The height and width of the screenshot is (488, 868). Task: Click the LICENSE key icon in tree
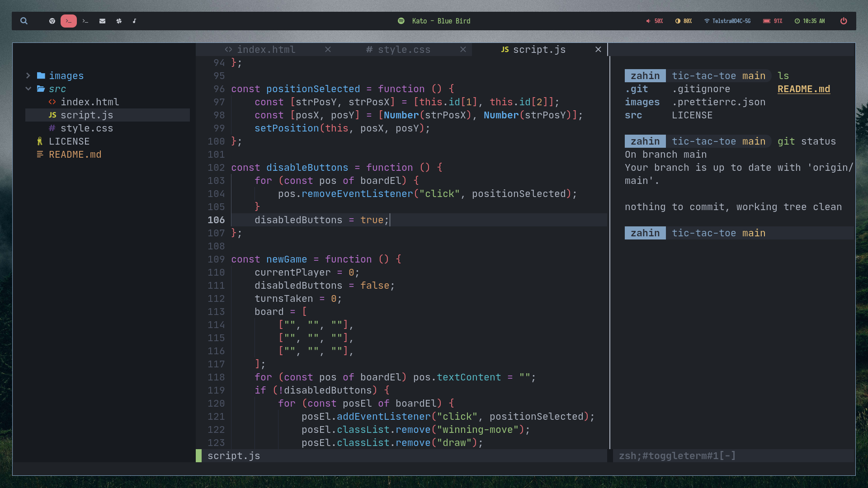40,141
